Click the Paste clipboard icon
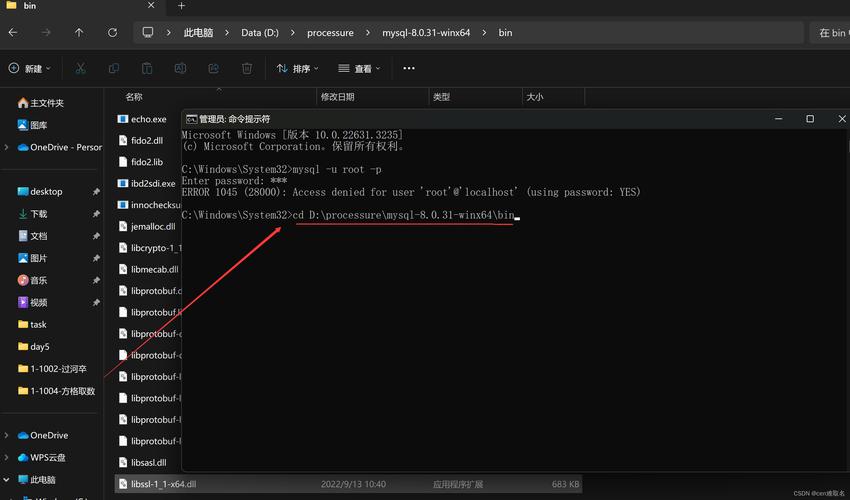Screen dimensions: 850x500 (x=147, y=68)
